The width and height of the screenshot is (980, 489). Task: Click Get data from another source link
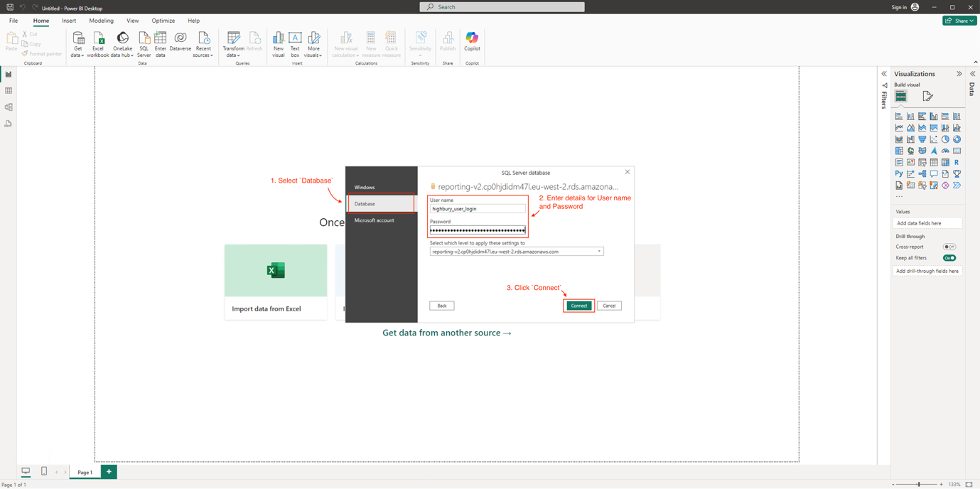click(x=446, y=333)
